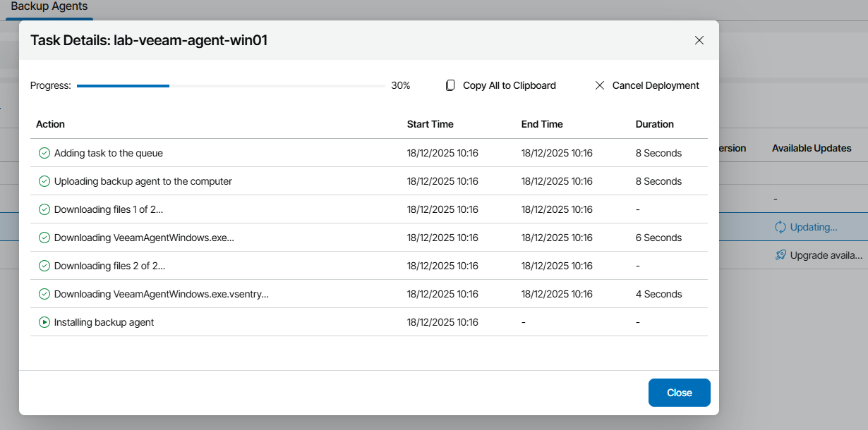
Task: Click the running play icon for Installing backup agent
Action: pos(44,322)
